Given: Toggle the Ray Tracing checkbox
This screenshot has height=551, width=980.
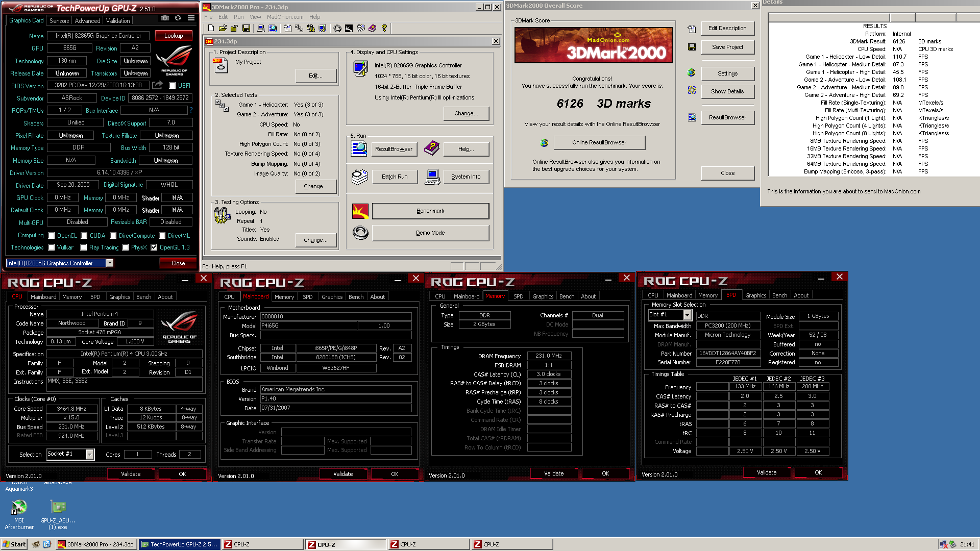Looking at the screenshot, I should click(84, 247).
